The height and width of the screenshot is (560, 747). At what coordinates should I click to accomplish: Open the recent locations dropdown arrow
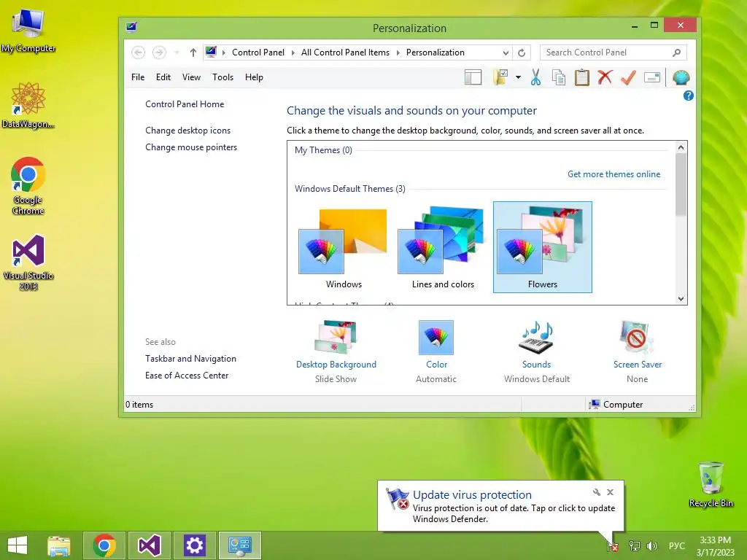(177, 52)
